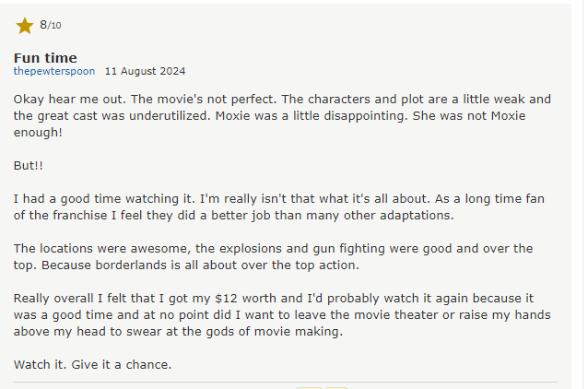Click the first paragraph starting 'Okay hear me out'
Screen dimensions: 588x389
(x=282, y=115)
